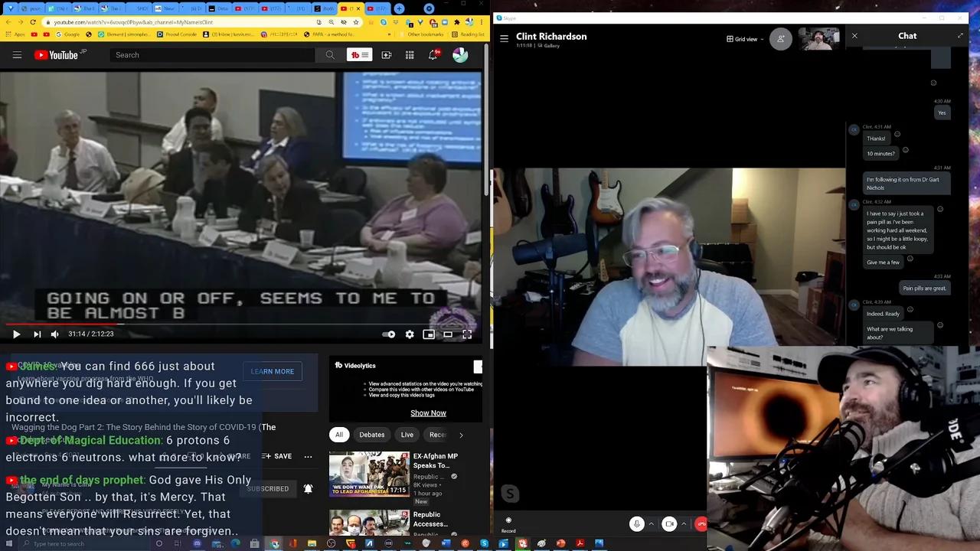Viewport: 980px width, 551px height.
Task: Open YouTube player settings gear
Action: 410,334
